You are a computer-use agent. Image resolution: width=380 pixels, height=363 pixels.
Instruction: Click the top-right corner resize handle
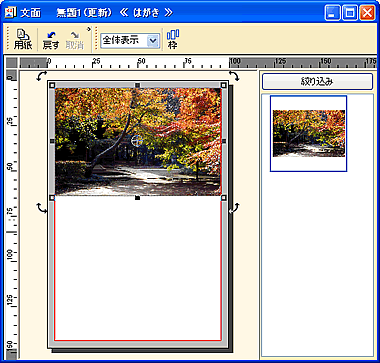[224, 86]
